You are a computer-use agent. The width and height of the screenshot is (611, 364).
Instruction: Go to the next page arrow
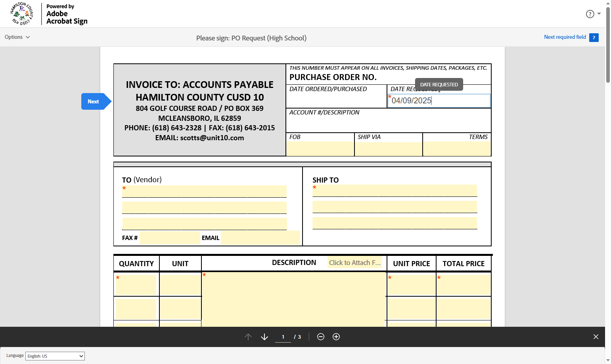pyautogui.click(x=264, y=337)
